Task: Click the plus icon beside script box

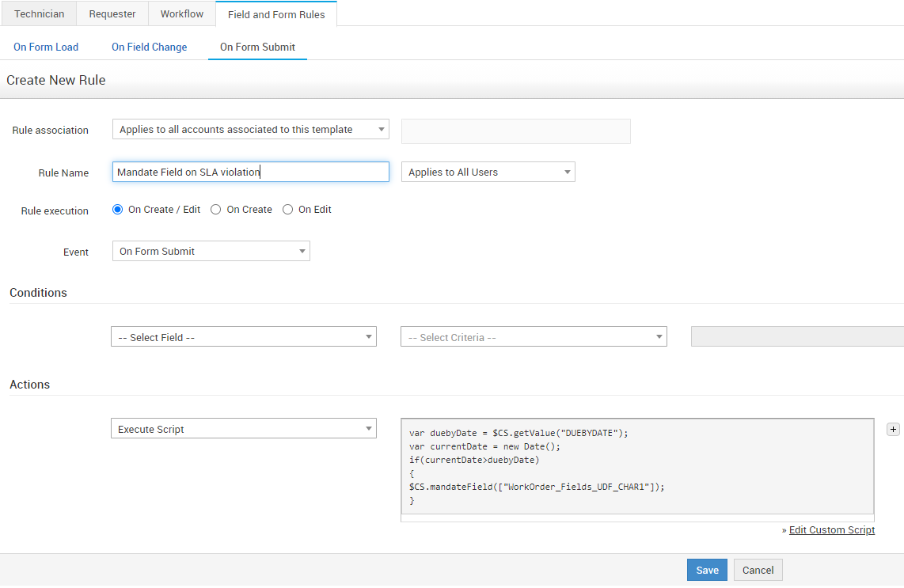Action: pyautogui.click(x=893, y=430)
